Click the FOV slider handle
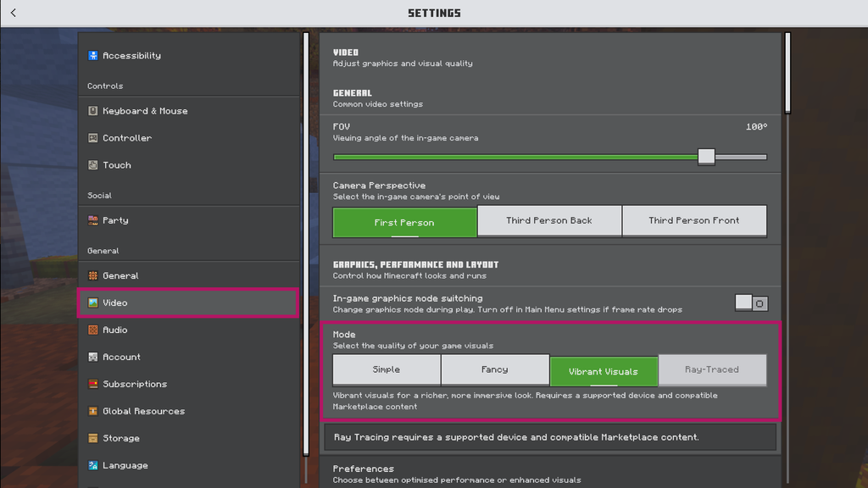The height and width of the screenshot is (488, 868). (706, 157)
